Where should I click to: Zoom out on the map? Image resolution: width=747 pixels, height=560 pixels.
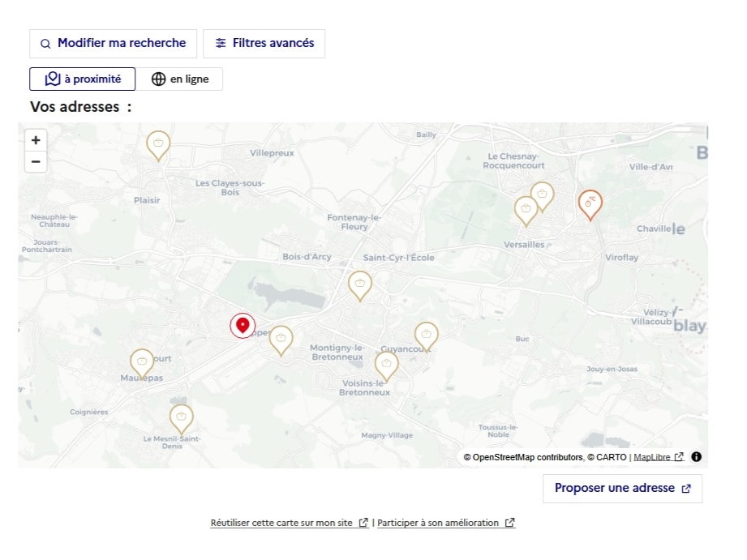(36, 161)
